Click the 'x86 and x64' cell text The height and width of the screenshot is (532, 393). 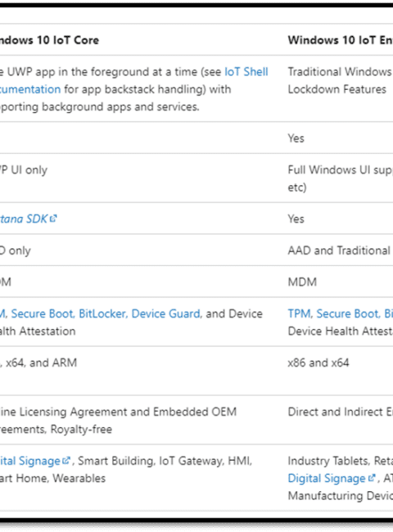(x=318, y=363)
